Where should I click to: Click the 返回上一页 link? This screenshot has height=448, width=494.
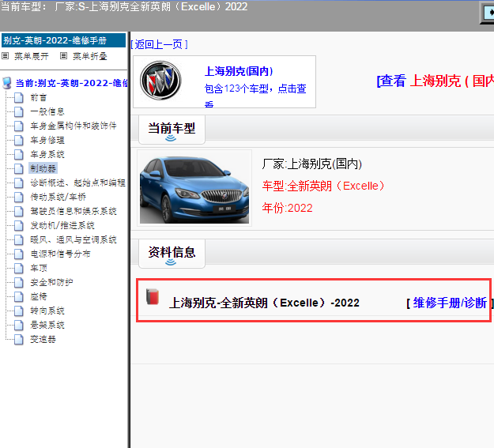[x=159, y=44]
